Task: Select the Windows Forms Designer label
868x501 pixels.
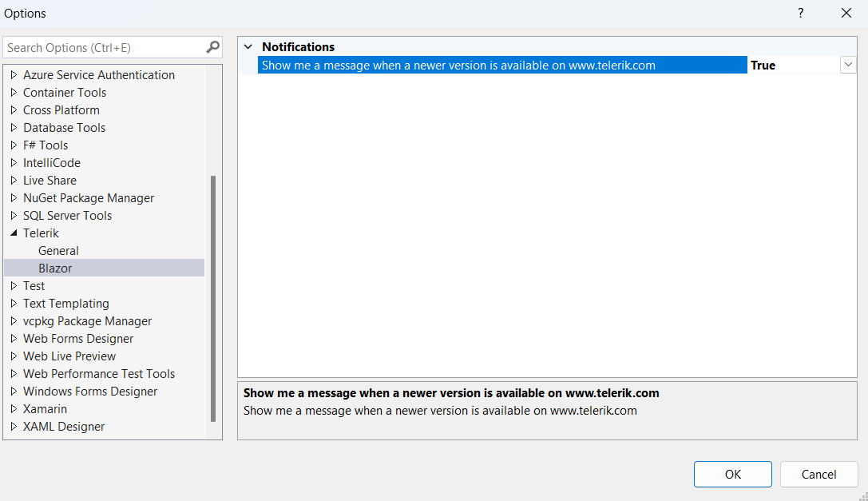Action: point(89,392)
